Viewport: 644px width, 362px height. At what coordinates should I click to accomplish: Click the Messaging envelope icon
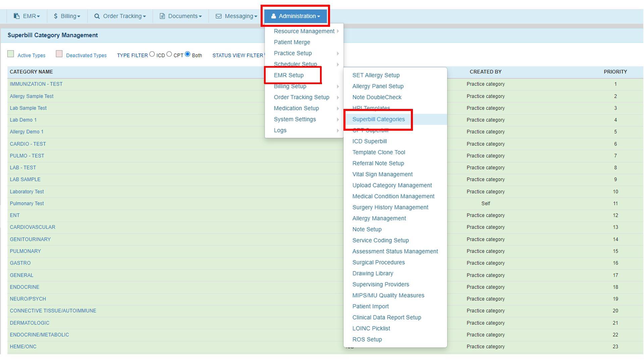click(x=219, y=16)
